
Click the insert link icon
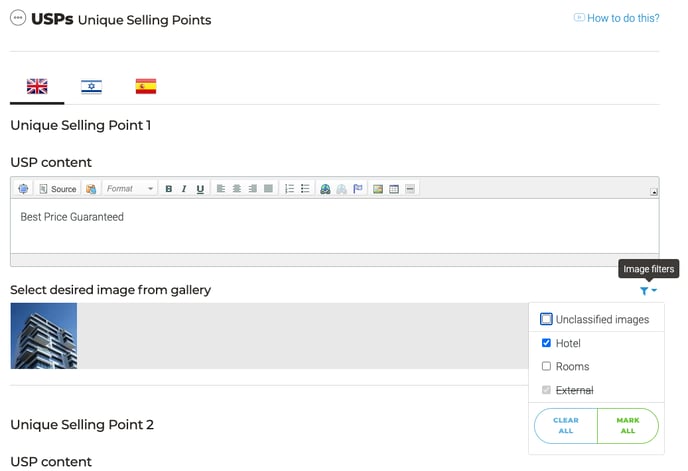tap(325, 189)
